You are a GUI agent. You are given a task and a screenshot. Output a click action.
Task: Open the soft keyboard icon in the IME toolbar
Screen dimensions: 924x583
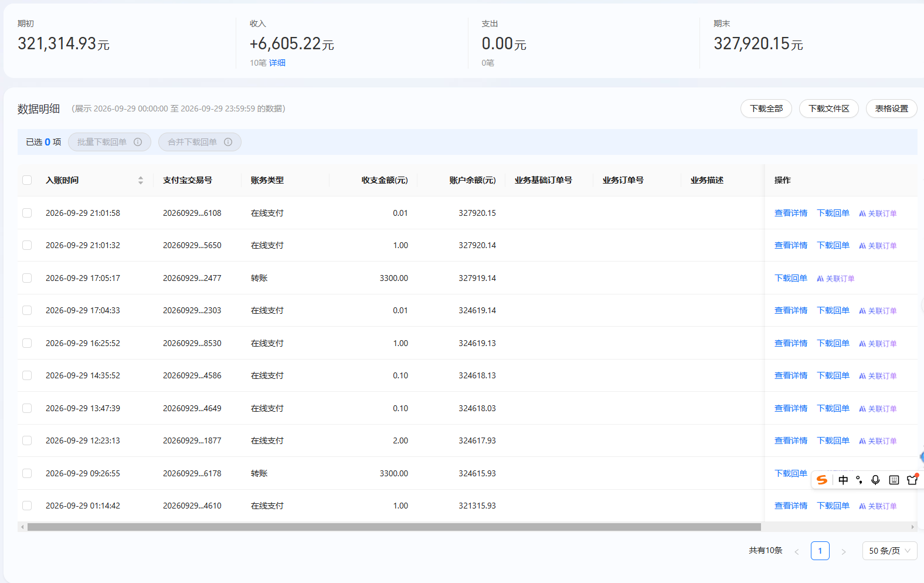point(894,480)
